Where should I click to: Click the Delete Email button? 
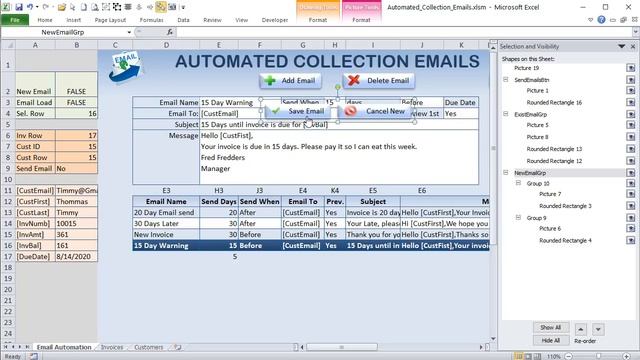click(379, 81)
